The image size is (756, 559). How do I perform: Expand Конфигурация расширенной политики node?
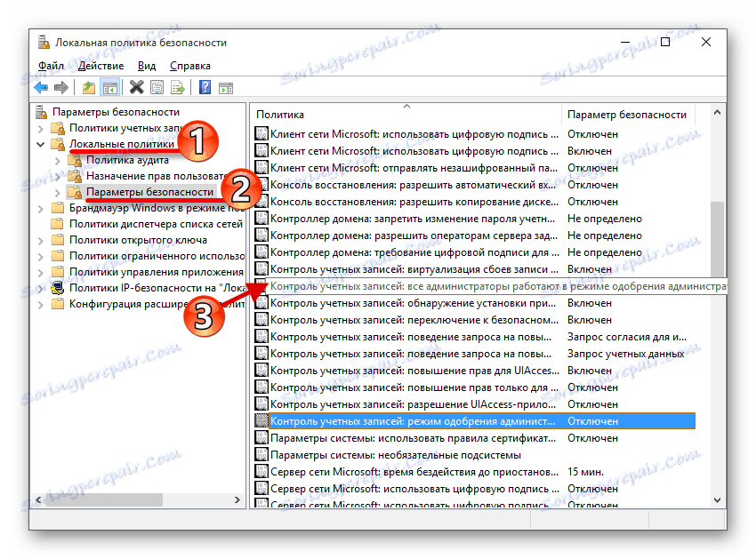pos(41,305)
